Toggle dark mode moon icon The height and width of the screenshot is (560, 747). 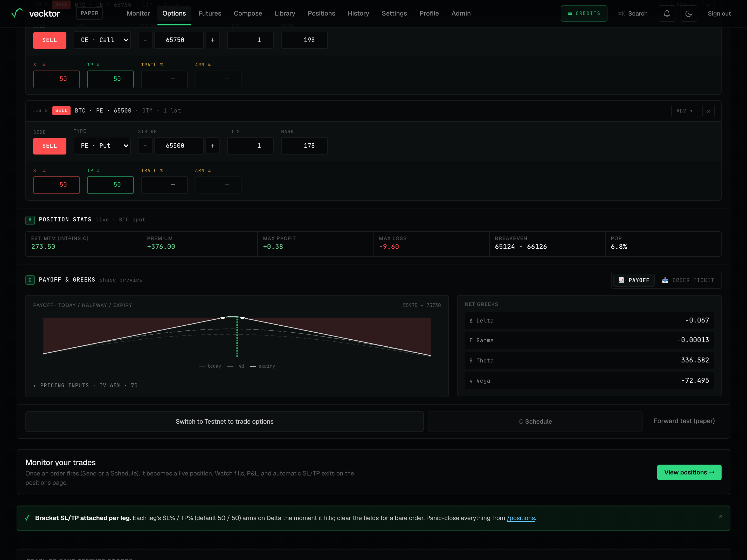click(689, 13)
